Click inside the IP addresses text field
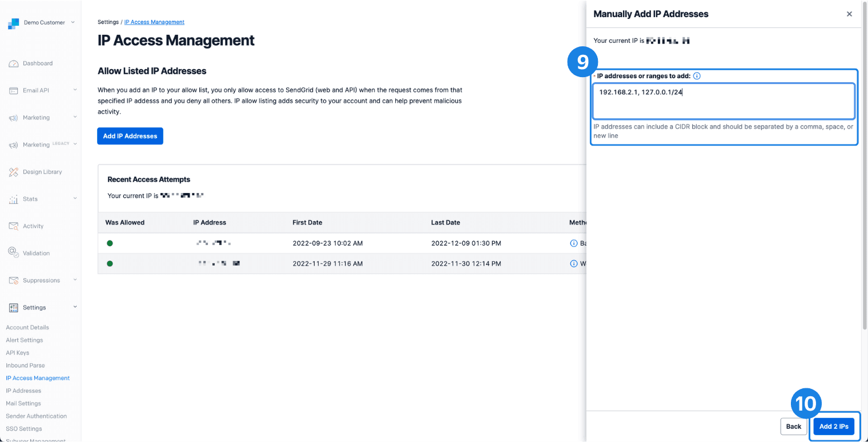Viewport: 868px width, 442px height. click(x=722, y=101)
